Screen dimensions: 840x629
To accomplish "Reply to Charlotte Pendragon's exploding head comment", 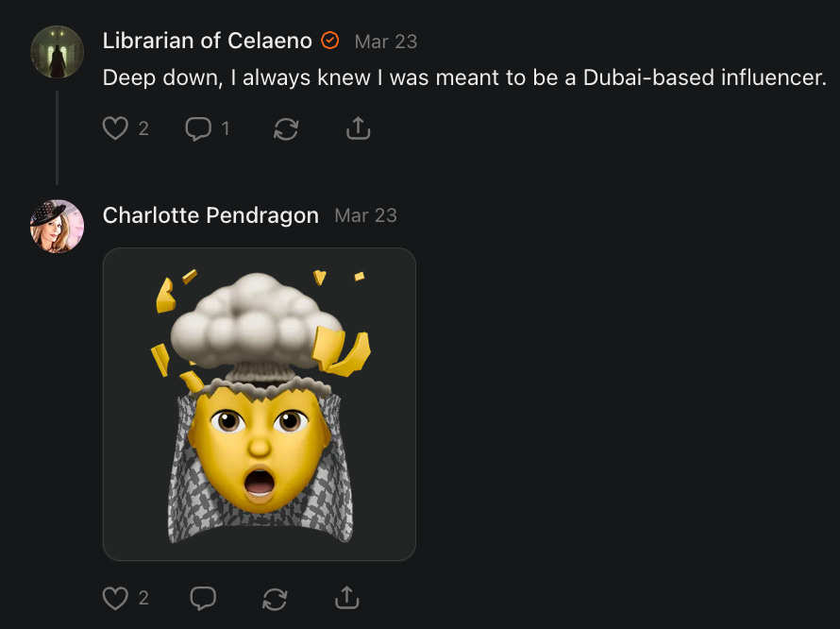I will coord(203,598).
